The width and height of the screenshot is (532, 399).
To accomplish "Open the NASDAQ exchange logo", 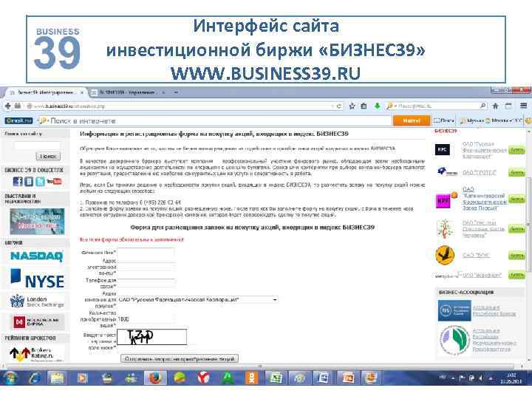I will [37, 256].
